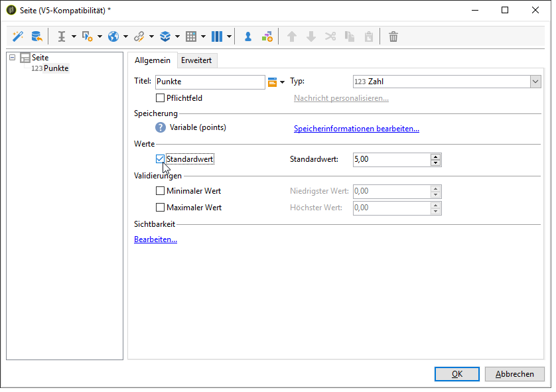Enable the Maximaler Wert checkbox
Image resolution: width=556 pixels, height=392 pixels.
[x=161, y=208]
